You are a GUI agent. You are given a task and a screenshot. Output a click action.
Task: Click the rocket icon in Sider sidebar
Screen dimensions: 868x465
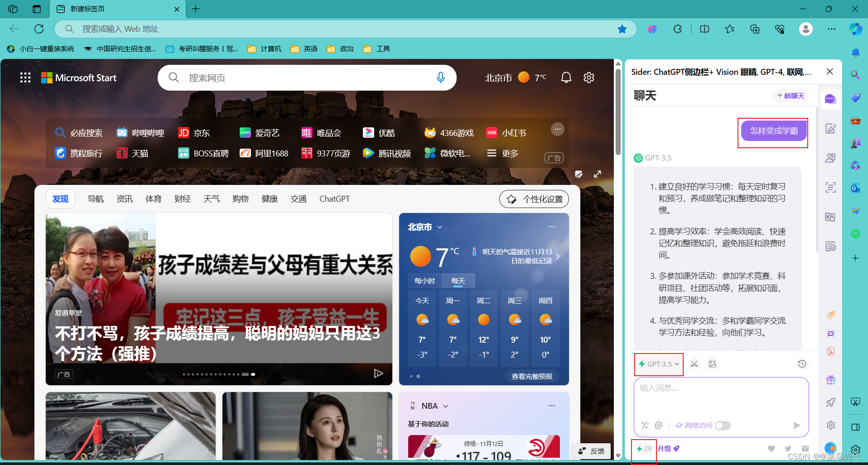(830, 402)
